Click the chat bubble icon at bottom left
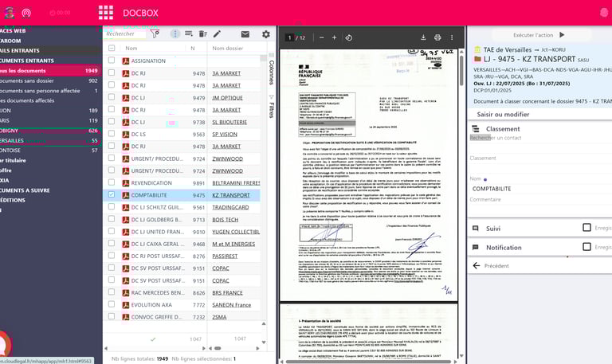 pyautogui.click(x=4, y=345)
